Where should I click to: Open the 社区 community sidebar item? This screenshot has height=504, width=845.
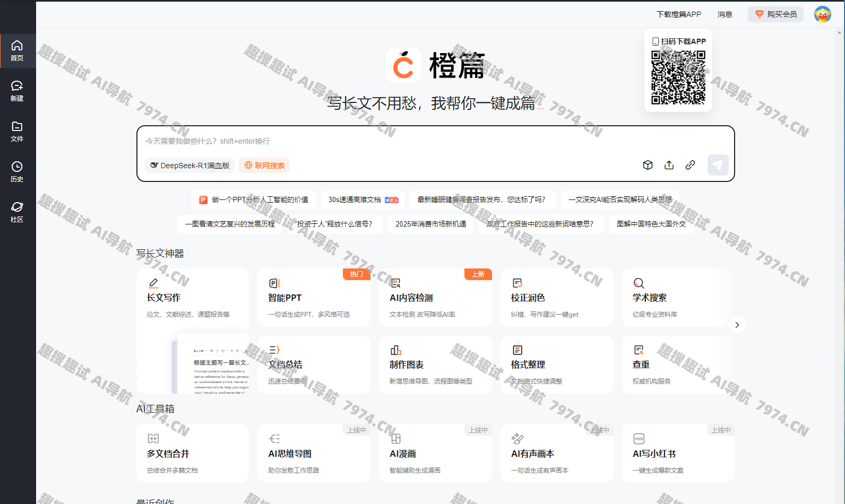tap(18, 212)
